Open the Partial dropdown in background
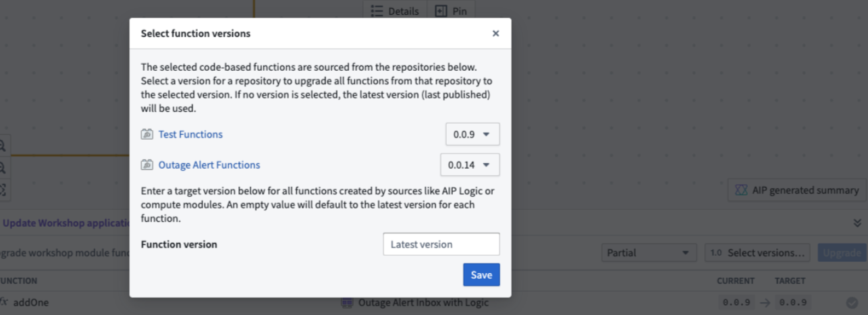The height and width of the screenshot is (315, 868). coord(649,253)
